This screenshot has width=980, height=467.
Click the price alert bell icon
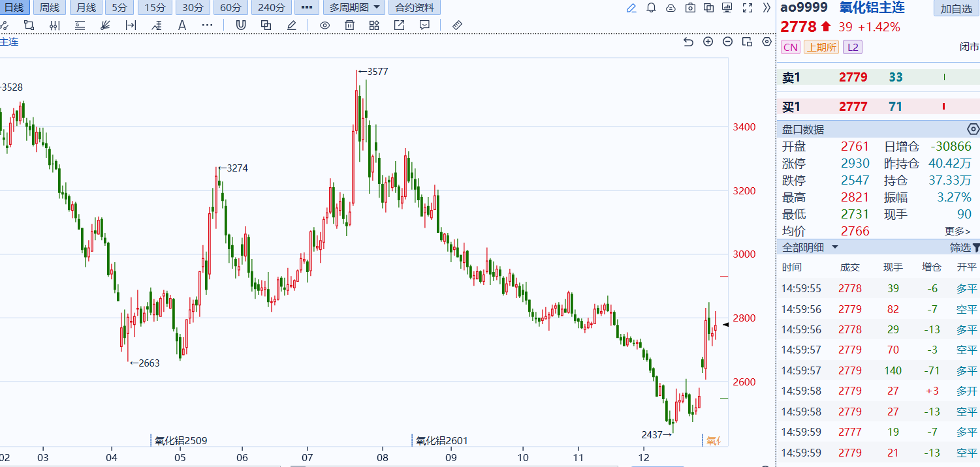(651, 8)
